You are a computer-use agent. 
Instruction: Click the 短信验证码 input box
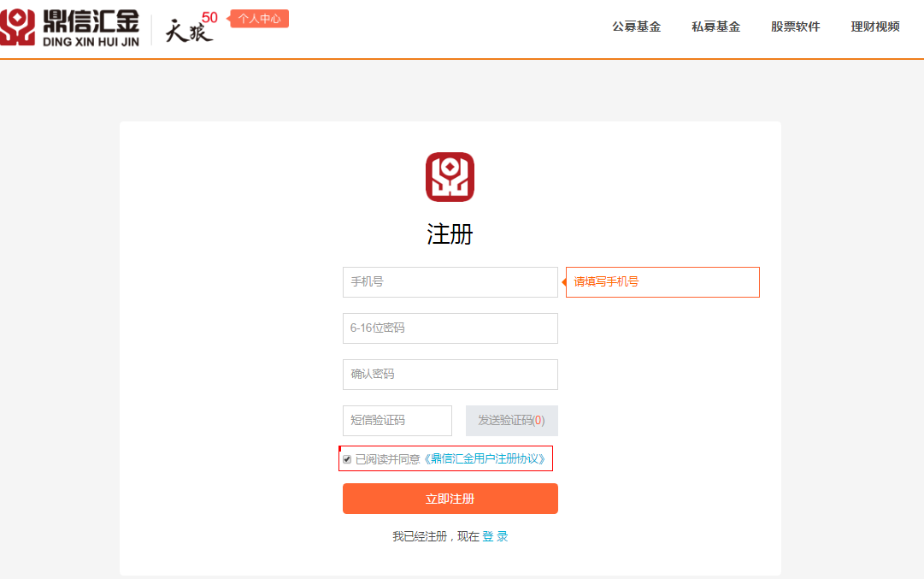tap(397, 421)
